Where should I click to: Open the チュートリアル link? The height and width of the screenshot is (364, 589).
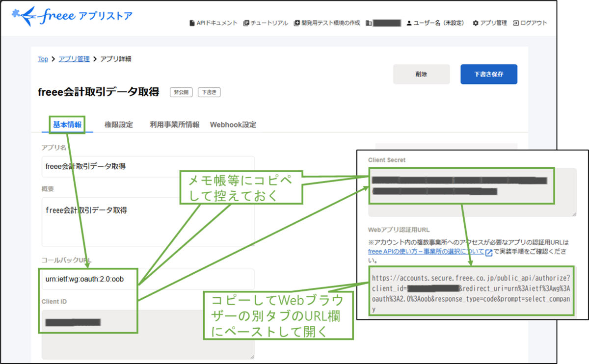(269, 23)
